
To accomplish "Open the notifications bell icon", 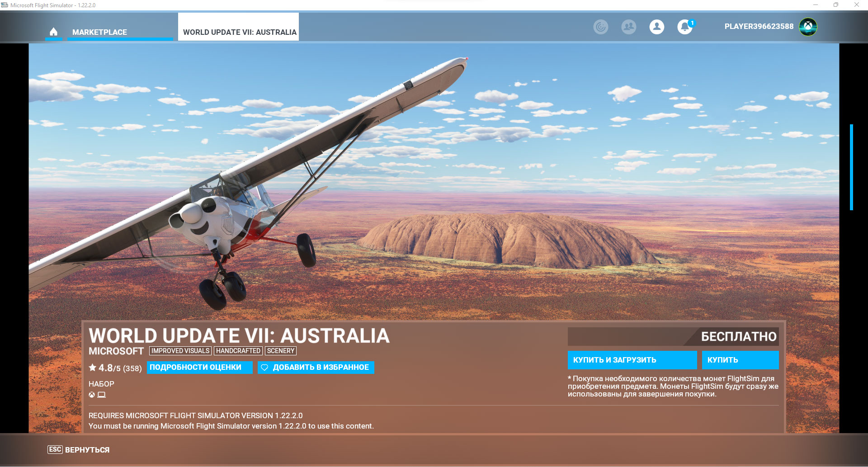I will 684,27.
